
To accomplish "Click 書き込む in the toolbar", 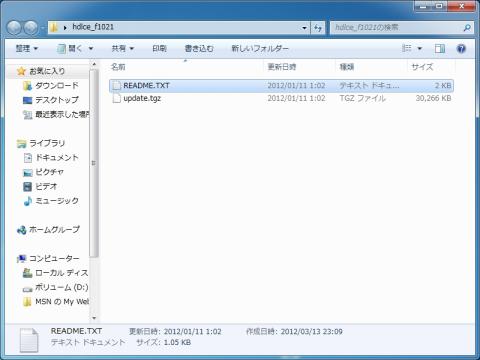I will [199, 49].
